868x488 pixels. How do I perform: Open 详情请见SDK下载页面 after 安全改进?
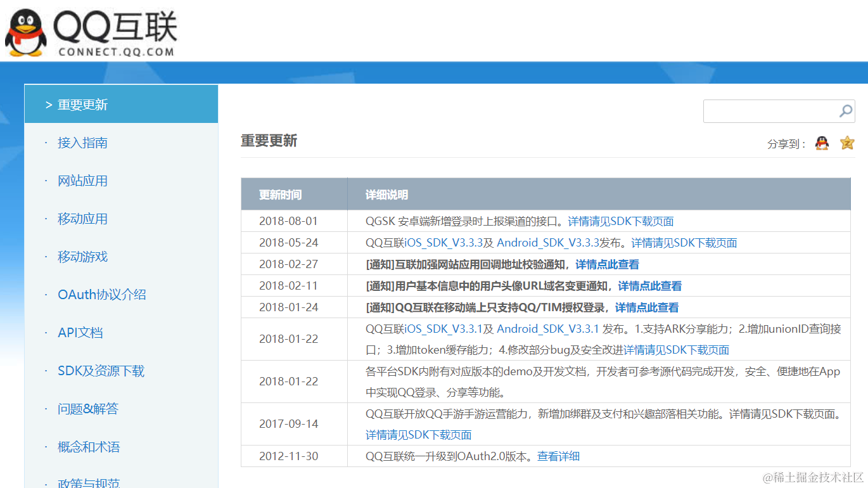[x=677, y=350]
